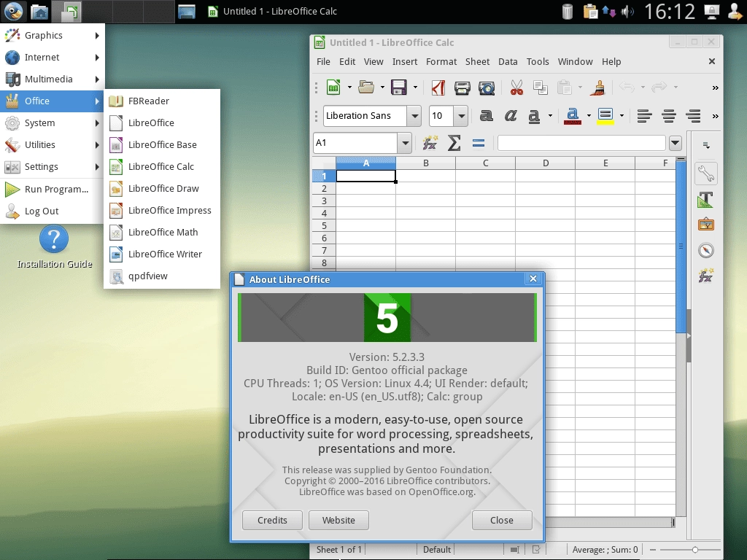The height and width of the screenshot is (560, 747).
Task: Open the Tools menu in Calc
Action: point(538,61)
